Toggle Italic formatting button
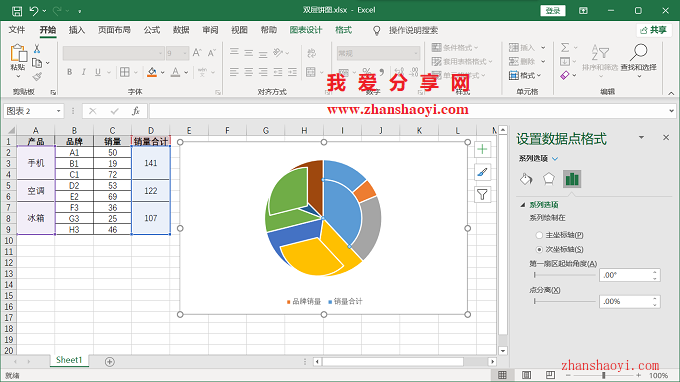Viewport: 680px width, 382px height. coord(84,72)
